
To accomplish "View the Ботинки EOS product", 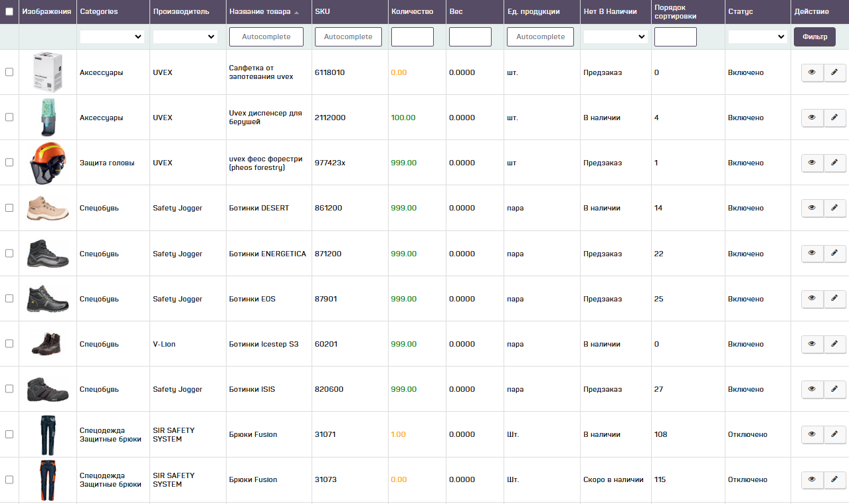I will coord(812,299).
